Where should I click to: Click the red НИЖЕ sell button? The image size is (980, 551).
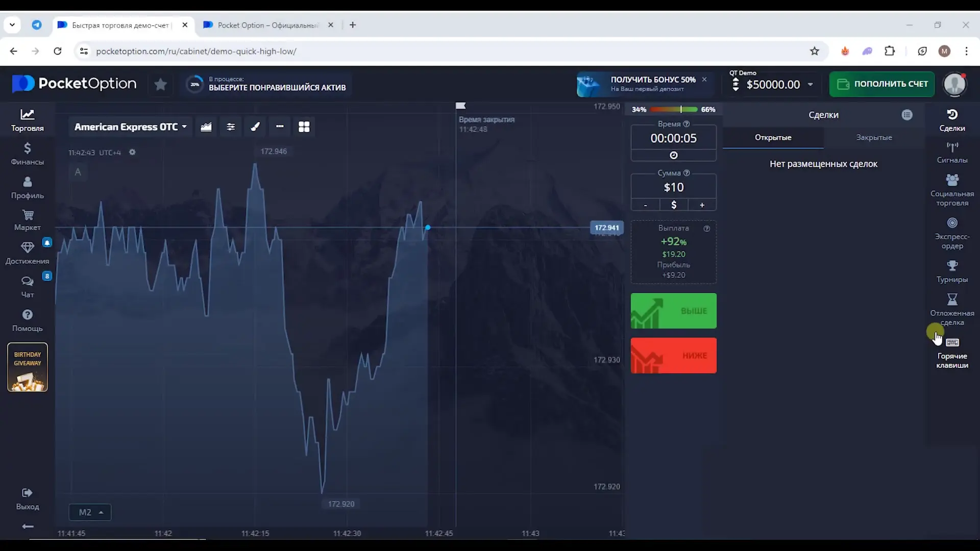coord(673,356)
